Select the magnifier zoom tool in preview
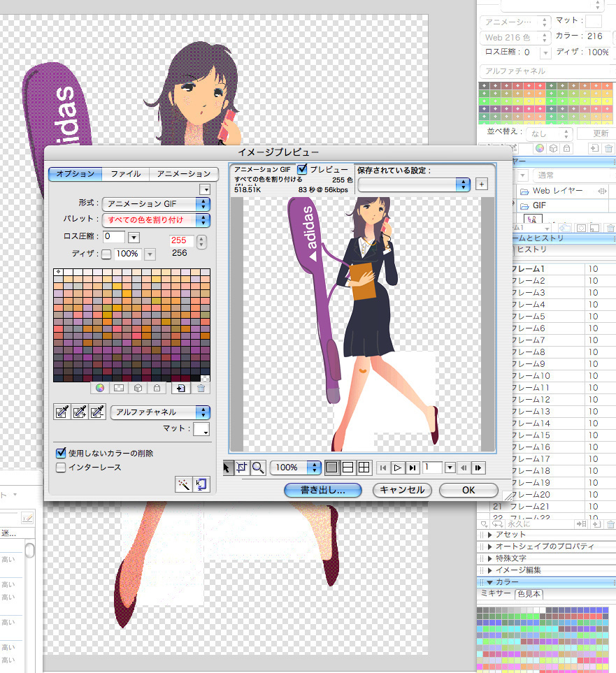This screenshot has width=616, height=673. 258,468
